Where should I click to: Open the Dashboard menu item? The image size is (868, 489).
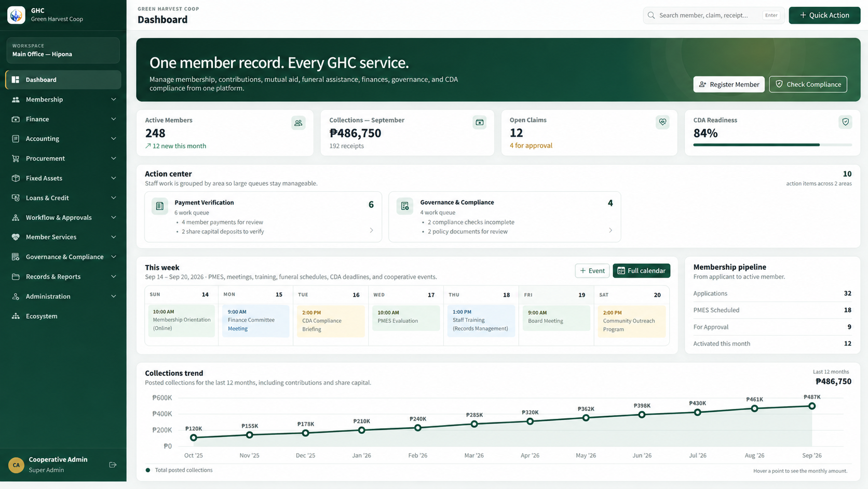(x=63, y=80)
